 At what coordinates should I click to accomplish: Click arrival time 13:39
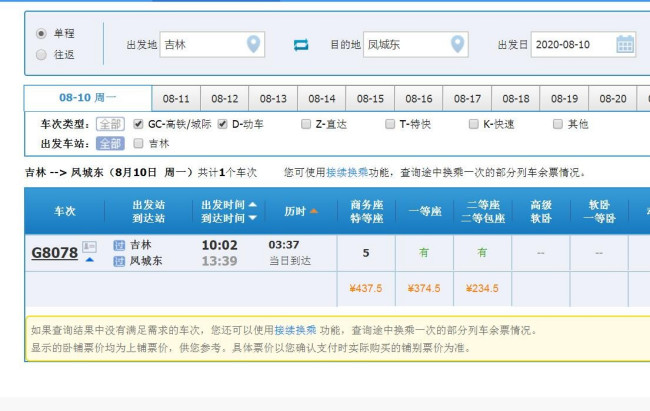pos(220,261)
